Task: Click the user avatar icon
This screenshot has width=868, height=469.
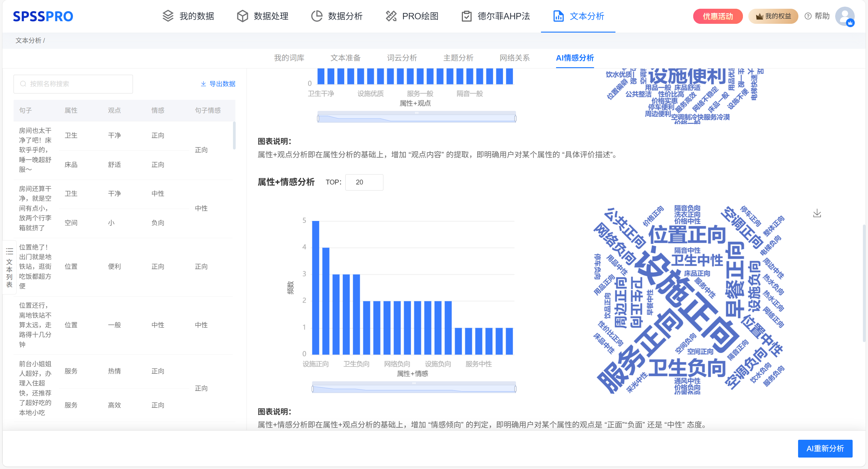Action: click(844, 16)
